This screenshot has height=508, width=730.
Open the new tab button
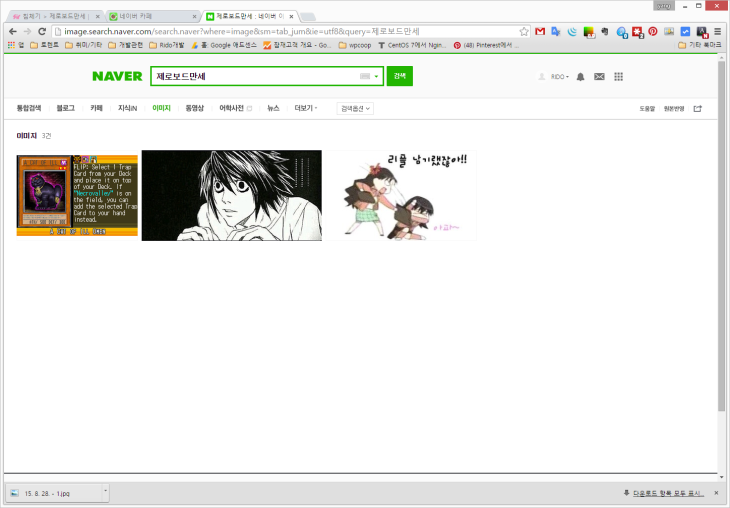(x=308, y=17)
